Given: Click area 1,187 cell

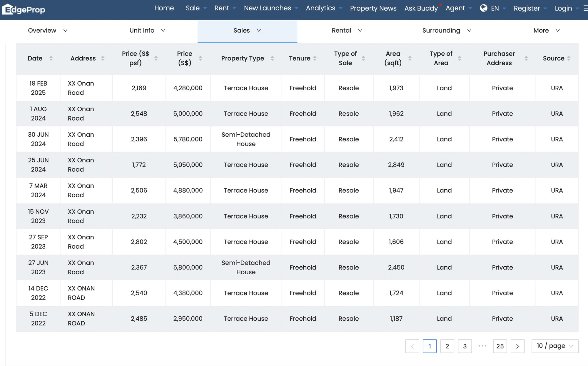Looking at the screenshot, I should (396, 319).
